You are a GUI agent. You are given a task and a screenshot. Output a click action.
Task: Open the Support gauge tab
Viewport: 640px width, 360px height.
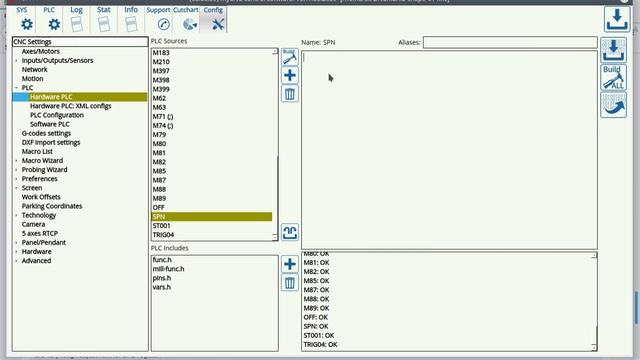pos(158,19)
